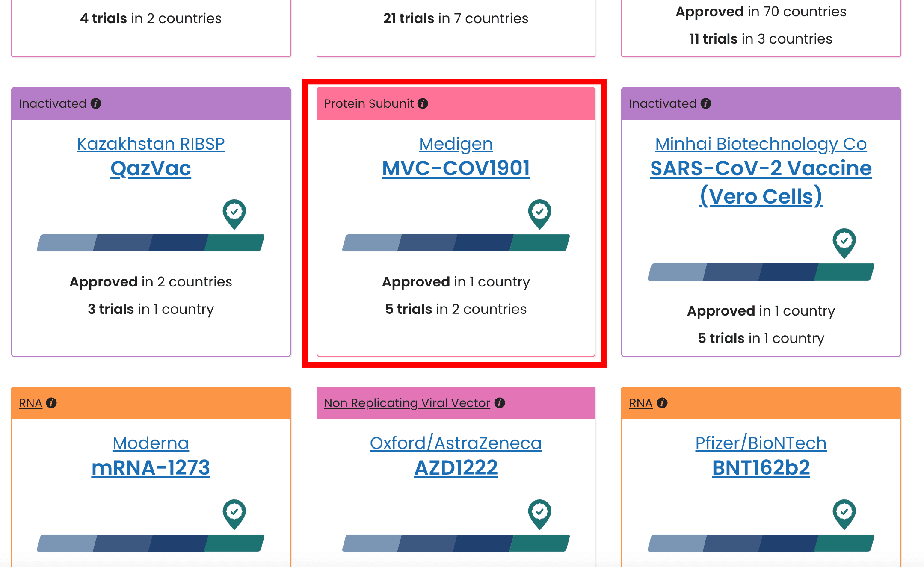Screen dimensions: 924x567
Task: Click "Approved in 2 countries" on QazVac card
Action: [151, 282]
